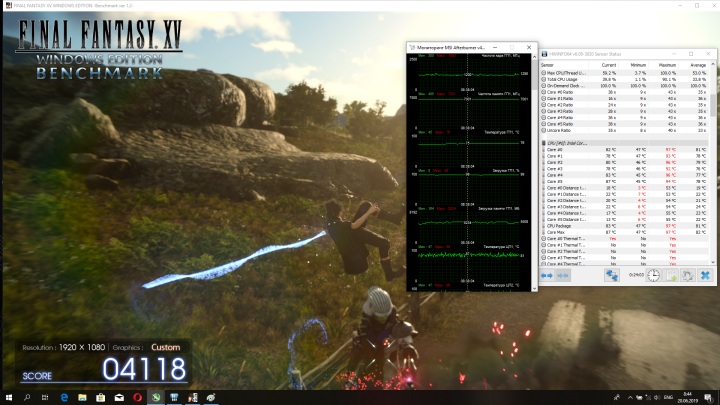Launch Opera browser from taskbar

tap(137, 397)
